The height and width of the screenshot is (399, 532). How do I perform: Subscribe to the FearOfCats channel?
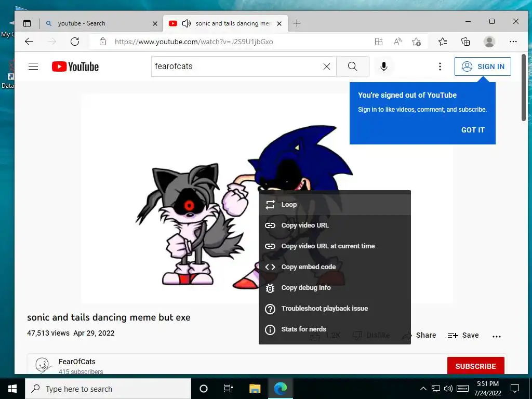(x=475, y=366)
